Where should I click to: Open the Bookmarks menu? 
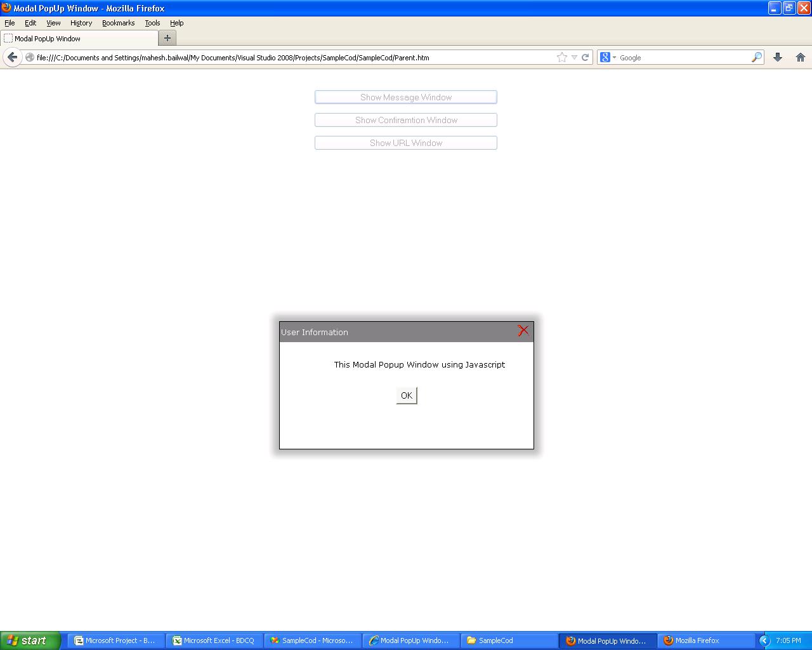pos(118,23)
